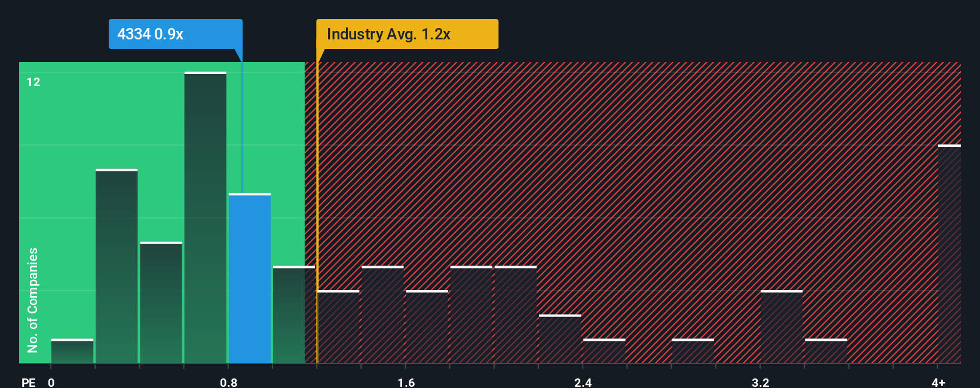Click the '1.6' x-axis tick label
This screenshot has width=980, height=388.
click(x=406, y=382)
